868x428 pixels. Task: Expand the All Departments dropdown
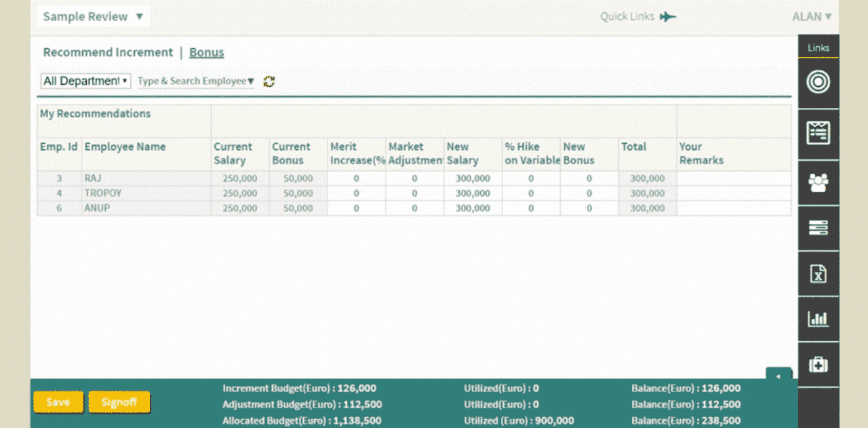click(85, 81)
